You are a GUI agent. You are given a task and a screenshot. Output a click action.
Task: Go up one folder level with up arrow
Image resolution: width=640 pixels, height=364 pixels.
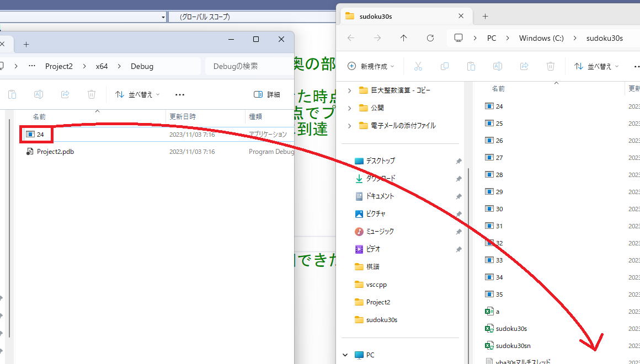click(403, 38)
